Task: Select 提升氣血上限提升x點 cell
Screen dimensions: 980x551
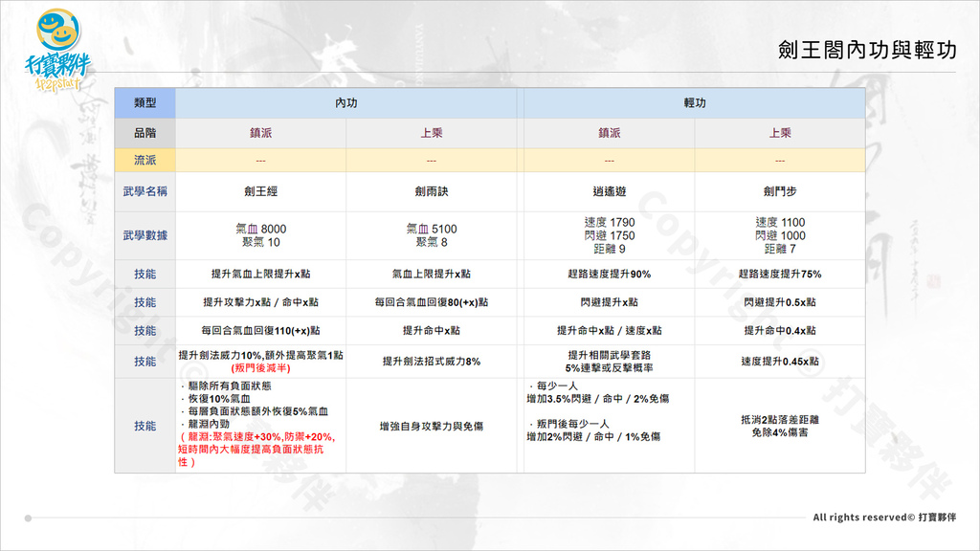Action: click(x=260, y=275)
